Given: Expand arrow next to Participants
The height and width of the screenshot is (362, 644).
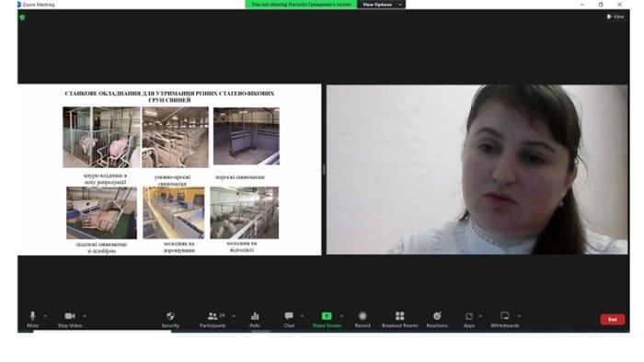Looking at the screenshot, I should pos(234,316).
